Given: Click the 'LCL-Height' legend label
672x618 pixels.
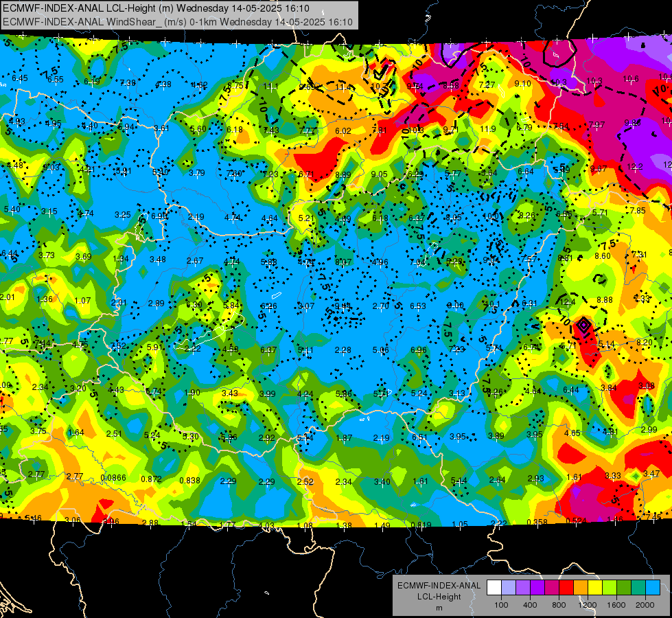Looking at the screenshot, I should (439, 597).
